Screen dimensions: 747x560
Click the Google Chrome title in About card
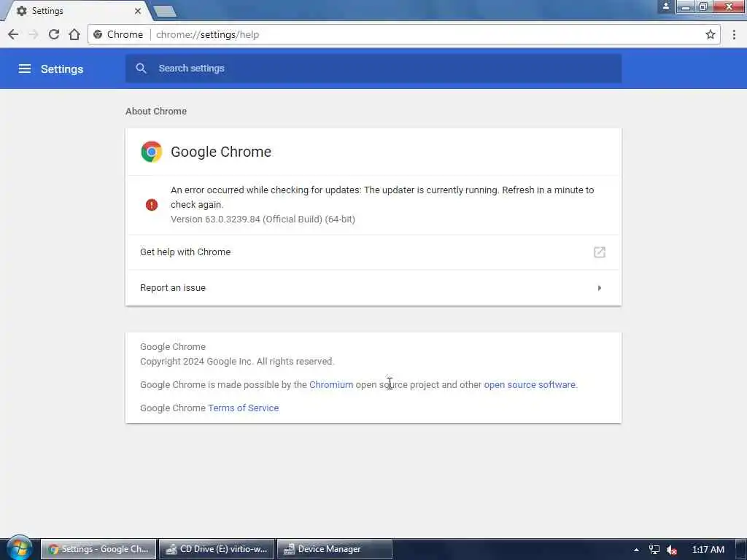[x=221, y=152]
